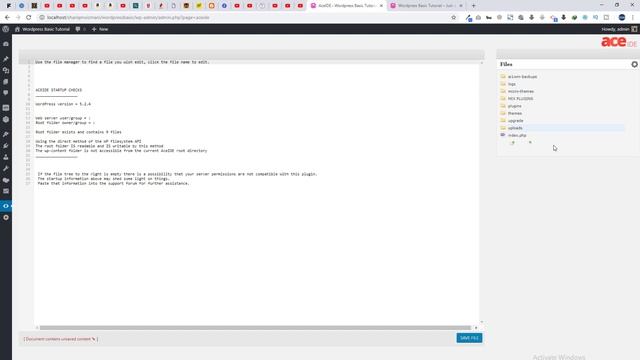Viewport: 640px width, 360px height.
Task: Click line 'Paste that information into the support forum'
Action: click(x=113, y=184)
